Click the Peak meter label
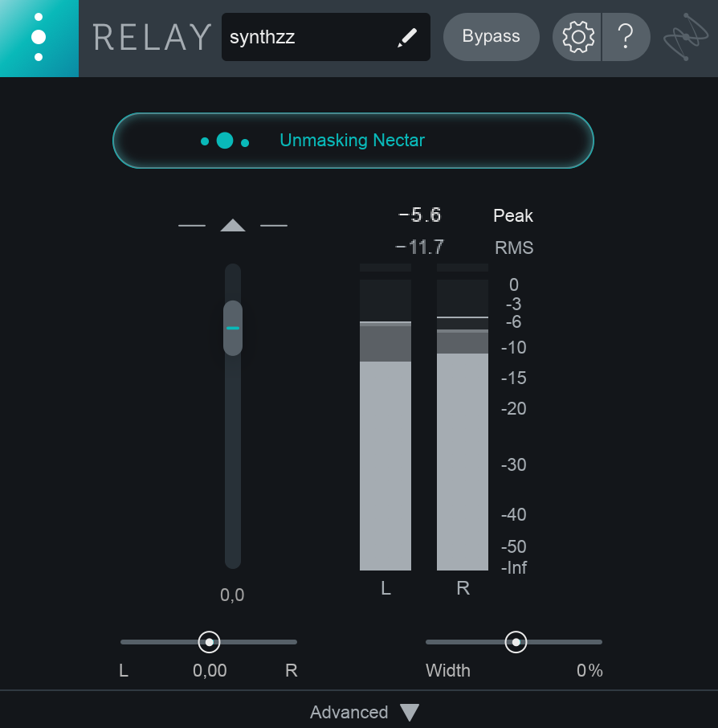Screen dimensions: 718x728 tap(513, 216)
